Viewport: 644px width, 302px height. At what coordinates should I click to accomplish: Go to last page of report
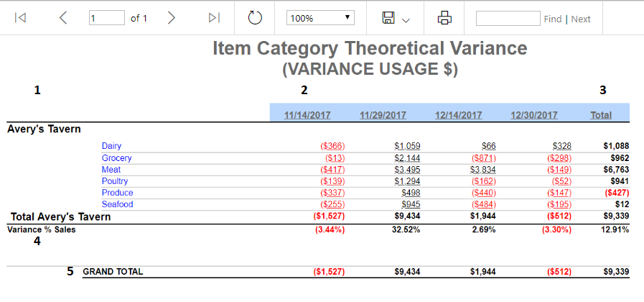click(215, 18)
